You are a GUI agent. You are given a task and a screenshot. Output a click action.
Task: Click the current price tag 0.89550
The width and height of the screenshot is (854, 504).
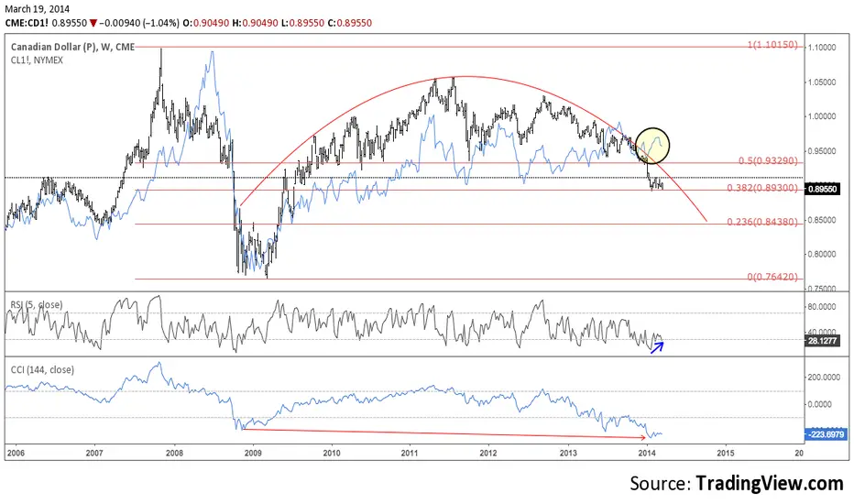(x=822, y=189)
